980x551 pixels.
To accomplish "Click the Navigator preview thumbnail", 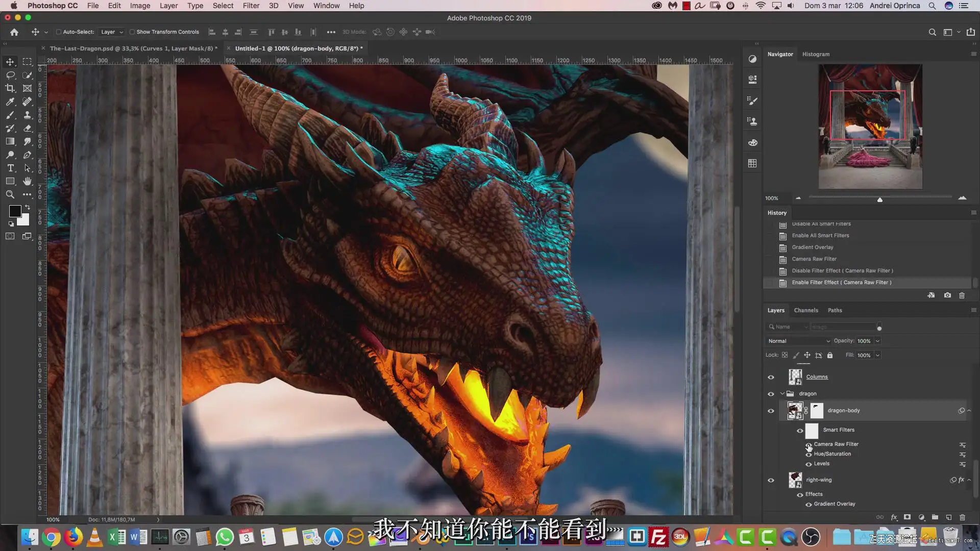I will click(x=870, y=126).
